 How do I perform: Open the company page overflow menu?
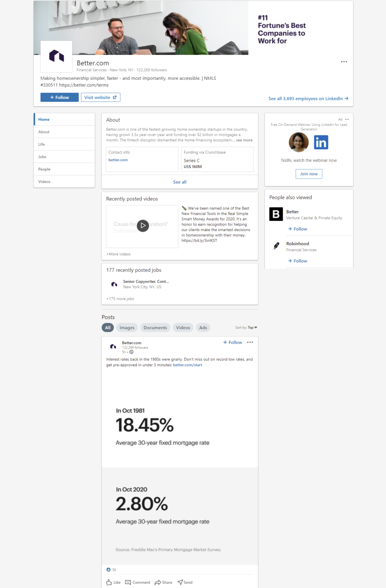[x=344, y=61]
